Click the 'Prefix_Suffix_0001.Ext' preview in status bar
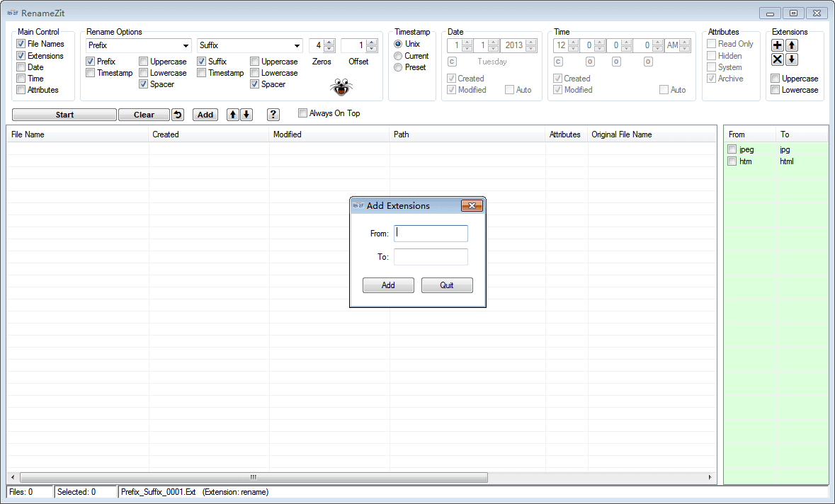Viewport: 835px width, 504px height. point(158,492)
